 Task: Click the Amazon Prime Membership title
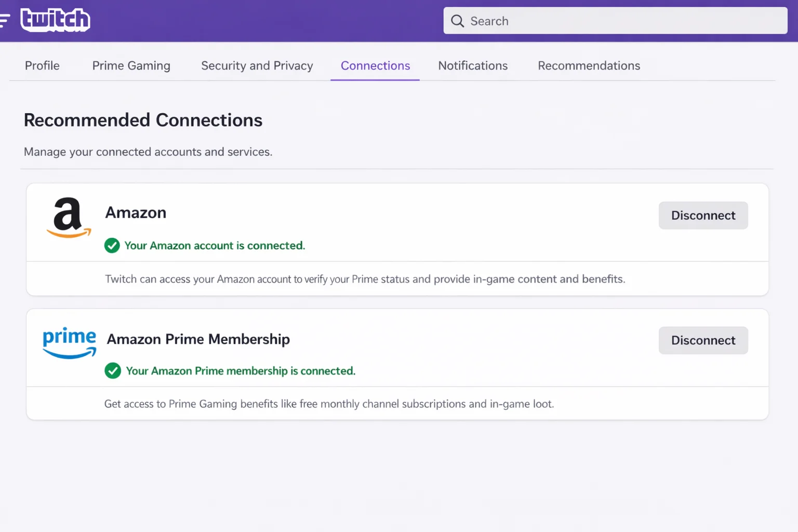(x=198, y=339)
